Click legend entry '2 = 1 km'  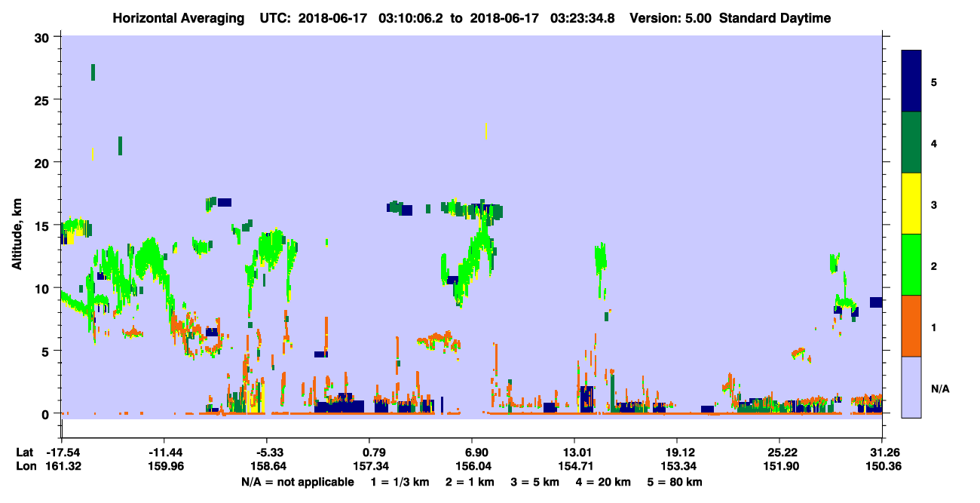(471, 482)
